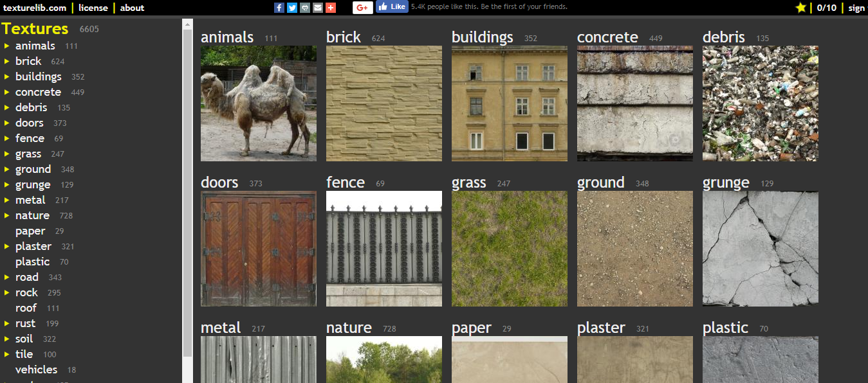
Task: Expand the doors category arrow
Action: (6, 123)
